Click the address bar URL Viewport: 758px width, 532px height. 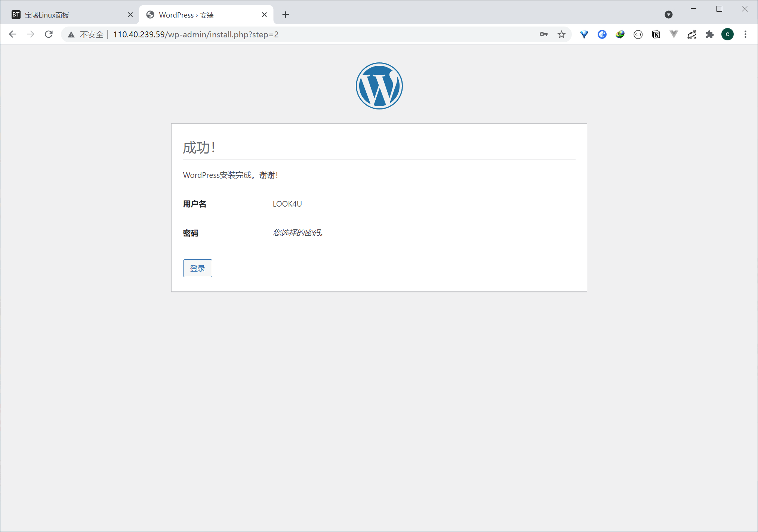196,34
